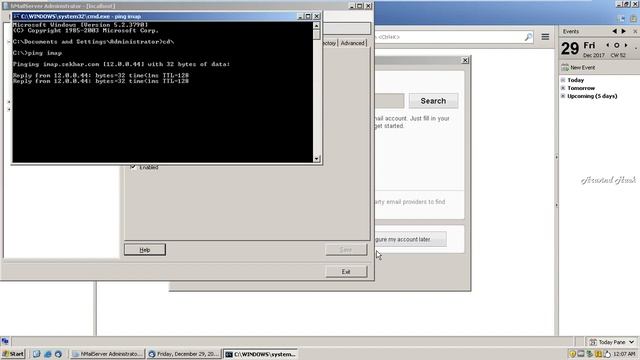This screenshot has height=360, width=640.
Task: Jump to today using circle button
Action: pyautogui.click(x=617, y=45)
